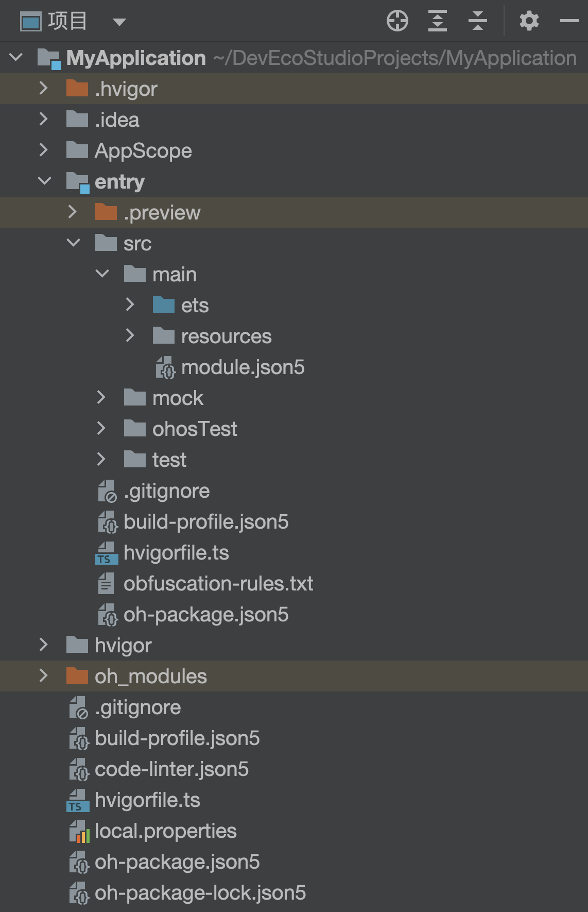
Task: Select the module.json5 file name
Action: click(x=243, y=367)
